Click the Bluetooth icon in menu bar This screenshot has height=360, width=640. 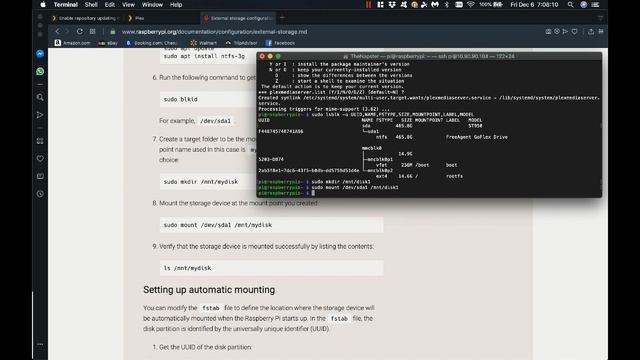tap(447, 4)
